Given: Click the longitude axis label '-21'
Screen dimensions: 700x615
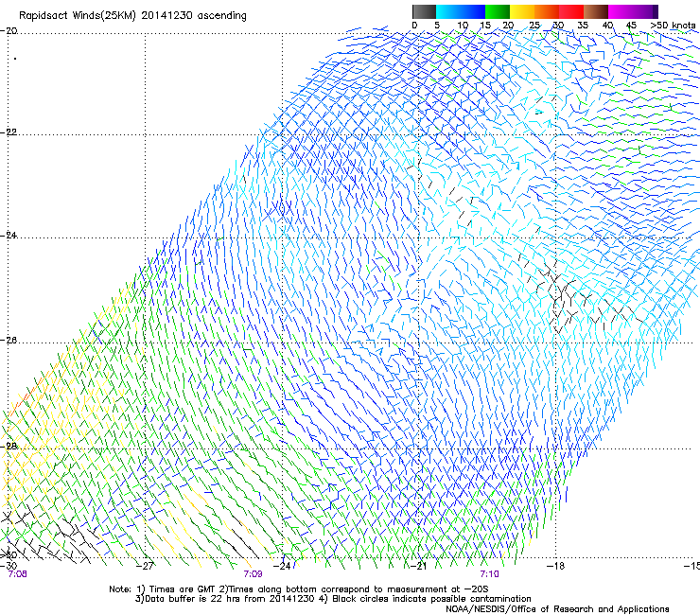Looking at the screenshot, I should [418, 566].
